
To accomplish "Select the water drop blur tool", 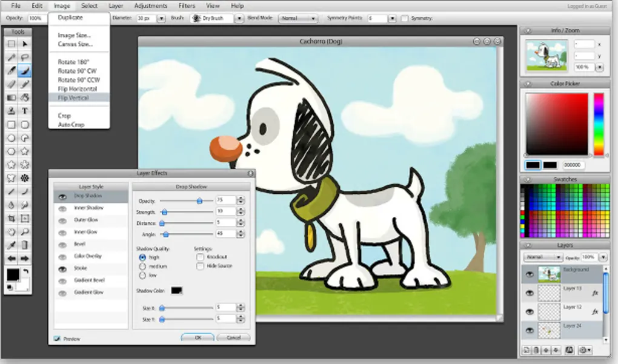I will point(12,205).
